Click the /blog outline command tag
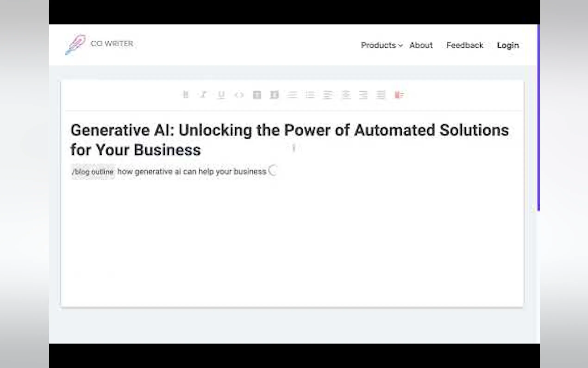This screenshot has height=368, width=588. 93,172
